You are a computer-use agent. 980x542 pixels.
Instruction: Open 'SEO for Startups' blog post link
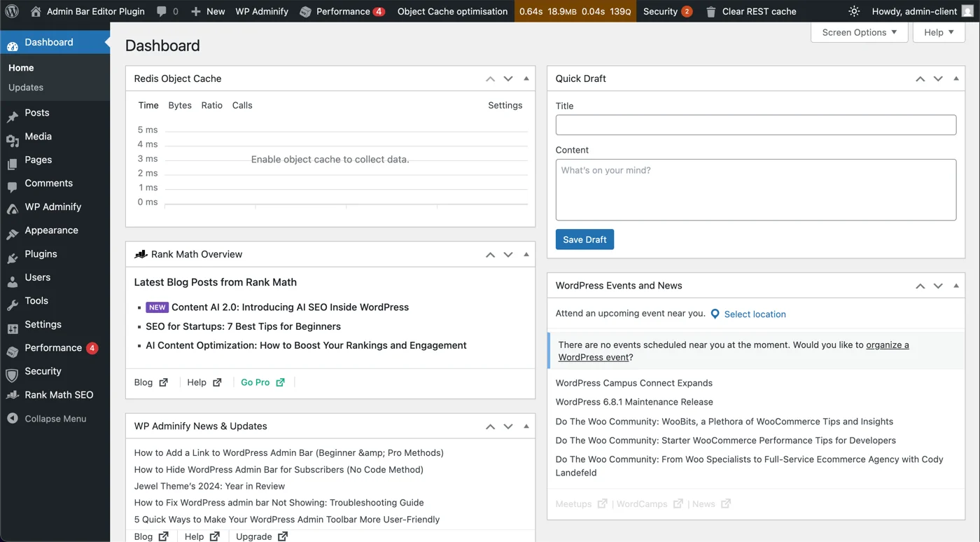[243, 326]
